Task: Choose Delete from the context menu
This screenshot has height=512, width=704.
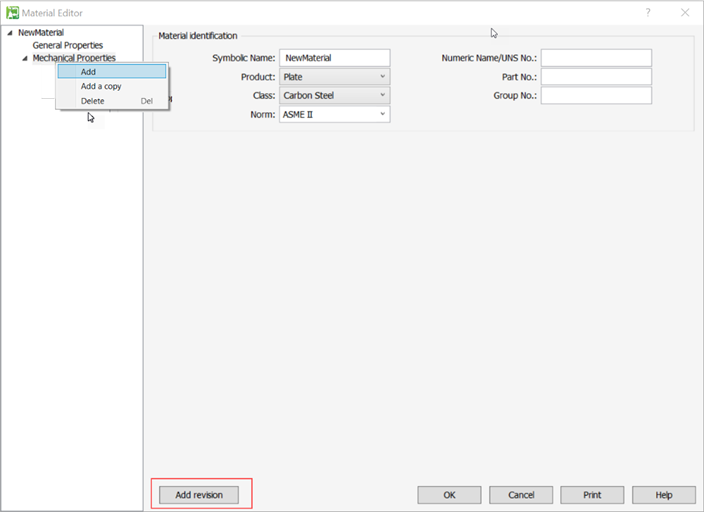Action: (112, 101)
